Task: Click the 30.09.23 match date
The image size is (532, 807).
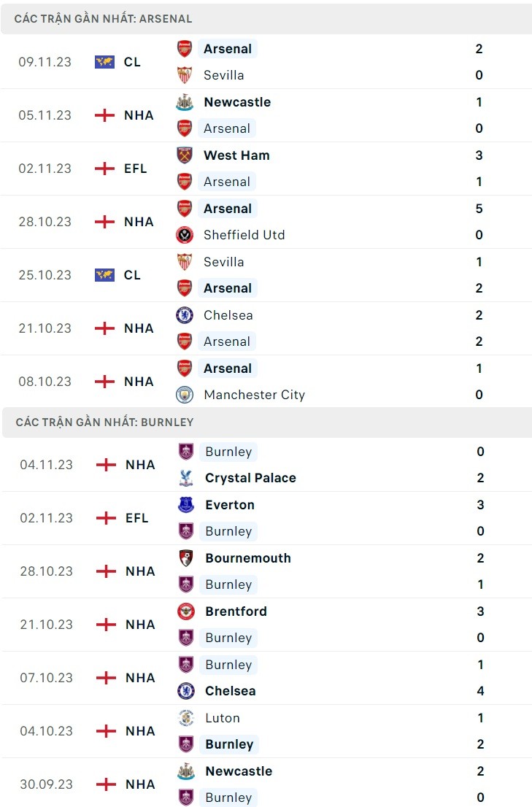Action: point(47,784)
